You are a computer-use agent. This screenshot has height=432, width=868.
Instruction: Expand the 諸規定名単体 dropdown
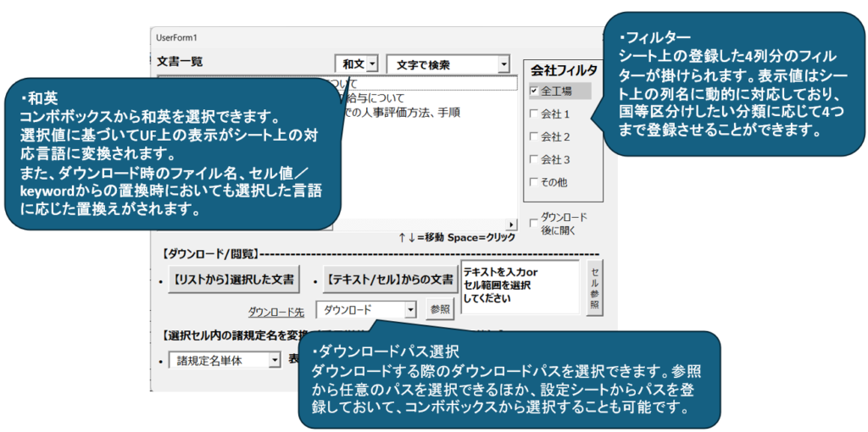point(275,361)
